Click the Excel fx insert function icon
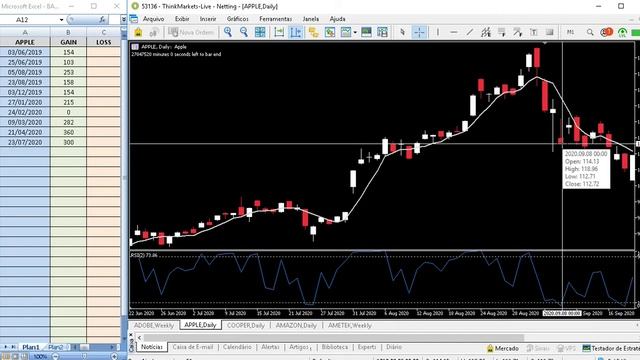The image size is (640, 360). (x=102, y=20)
